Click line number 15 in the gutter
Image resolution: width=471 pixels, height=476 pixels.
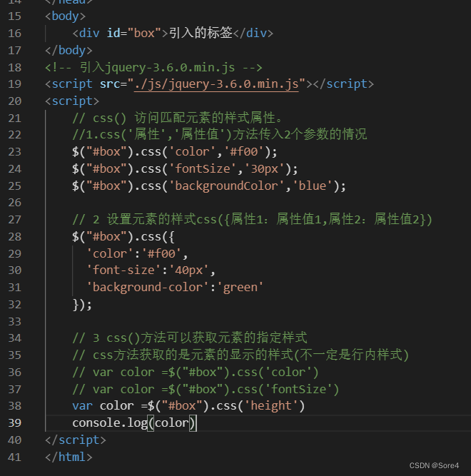pos(14,16)
